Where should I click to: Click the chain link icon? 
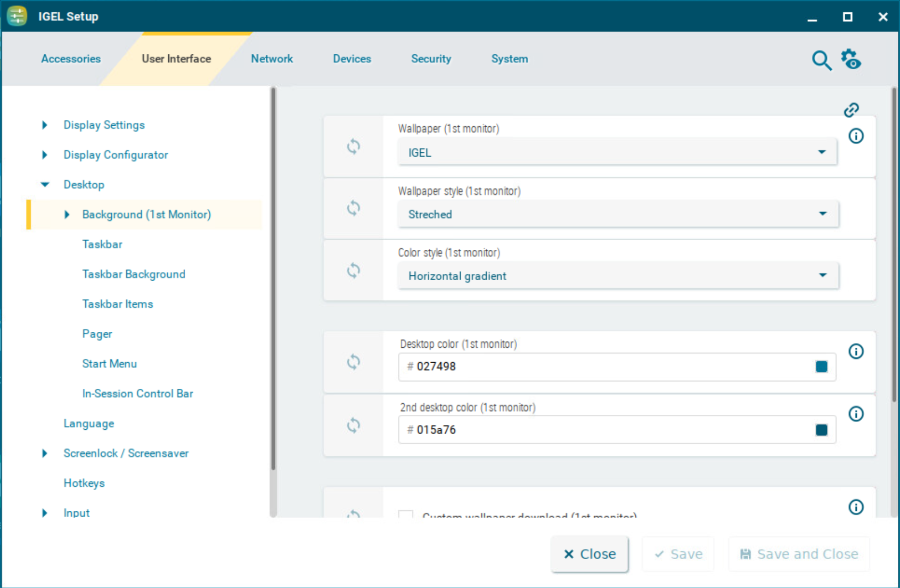click(851, 110)
